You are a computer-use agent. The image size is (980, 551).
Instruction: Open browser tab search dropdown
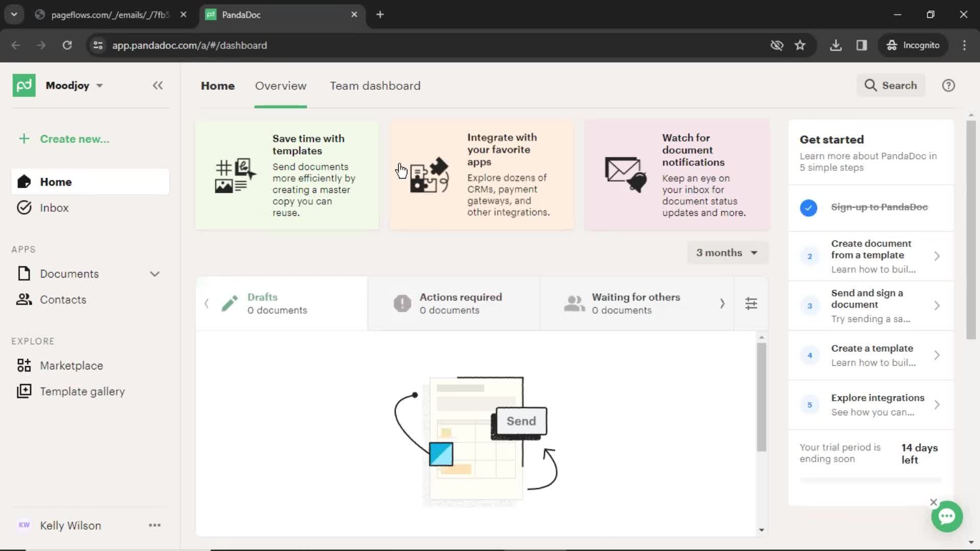tap(14, 14)
